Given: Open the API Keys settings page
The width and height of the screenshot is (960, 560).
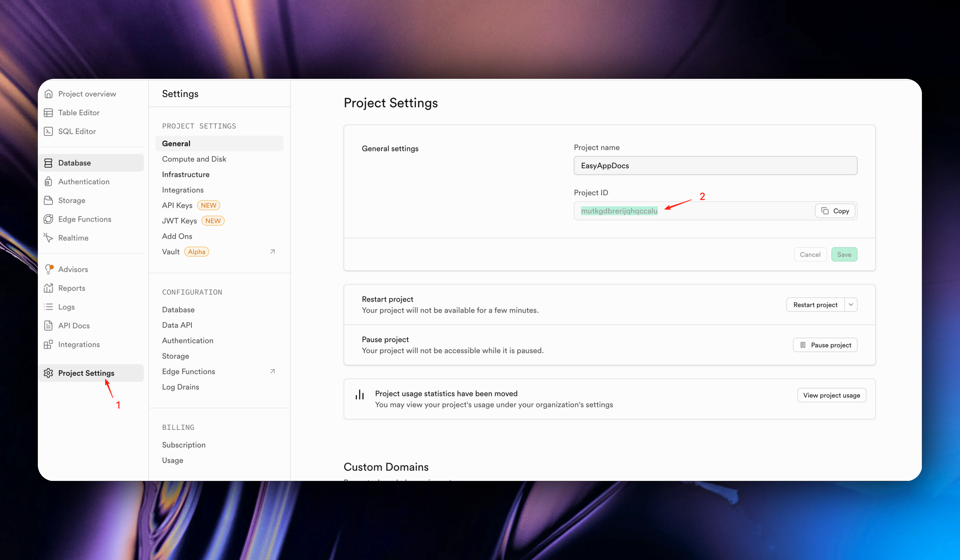Looking at the screenshot, I should tap(177, 205).
